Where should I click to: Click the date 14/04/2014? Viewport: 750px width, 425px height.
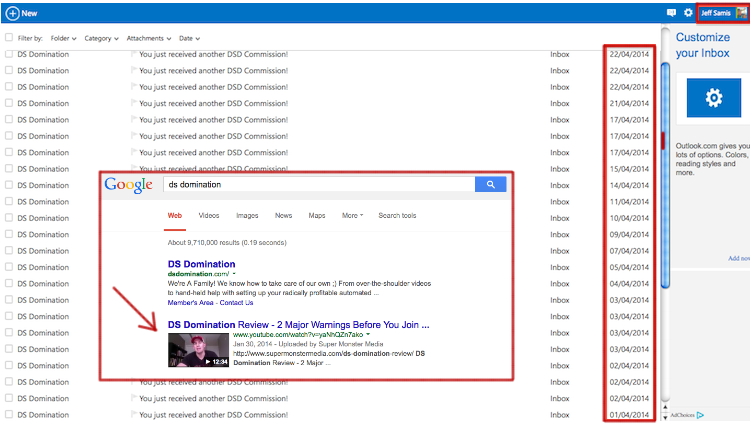pos(629,185)
